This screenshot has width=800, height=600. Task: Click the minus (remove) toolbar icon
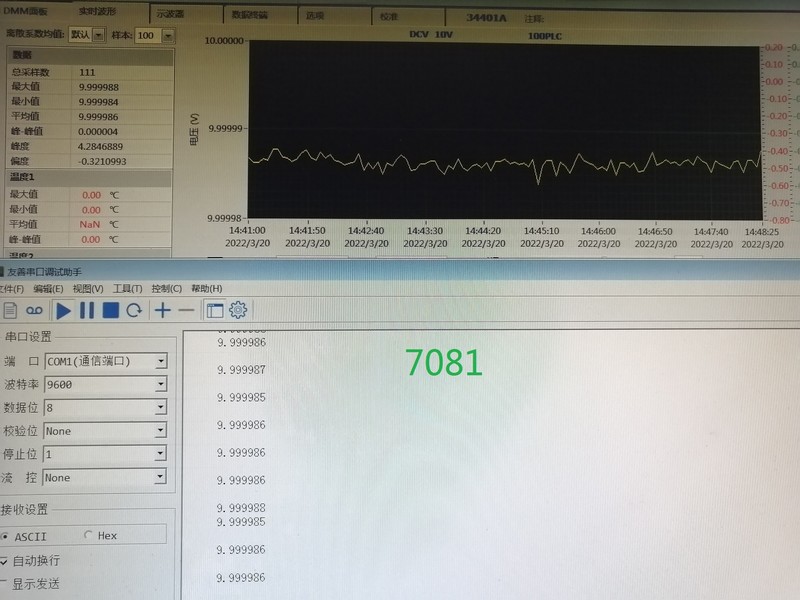pos(186,310)
